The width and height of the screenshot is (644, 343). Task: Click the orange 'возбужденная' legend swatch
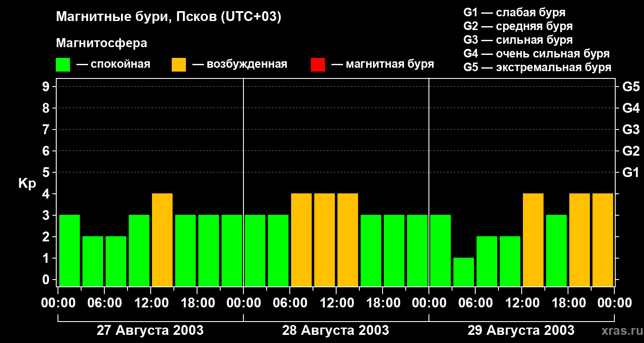[179, 65]
